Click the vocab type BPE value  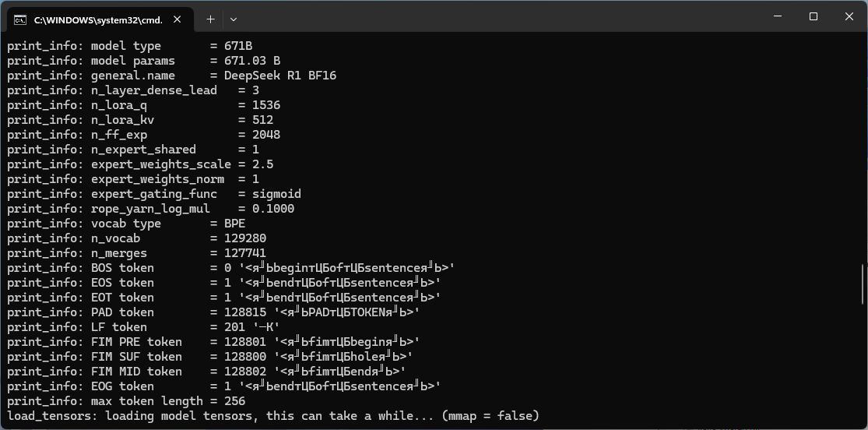(x=235, y=224)
